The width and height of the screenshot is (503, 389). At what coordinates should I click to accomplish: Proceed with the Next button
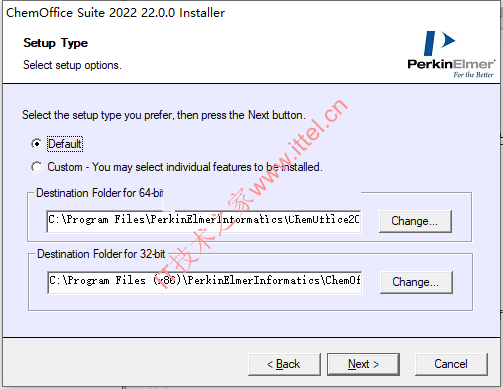363,364
